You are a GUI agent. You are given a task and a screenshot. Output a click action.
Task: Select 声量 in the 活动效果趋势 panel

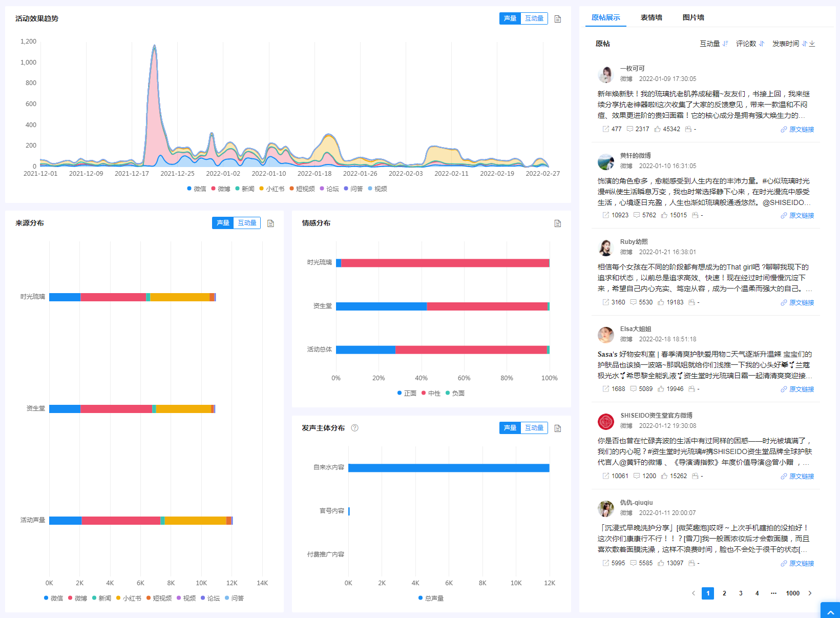510,18
